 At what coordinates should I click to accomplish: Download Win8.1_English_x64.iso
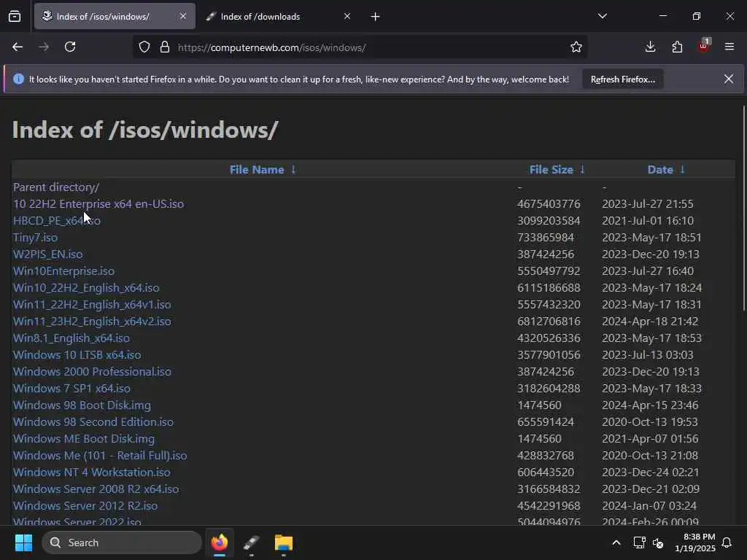click(x=71, y=338)
